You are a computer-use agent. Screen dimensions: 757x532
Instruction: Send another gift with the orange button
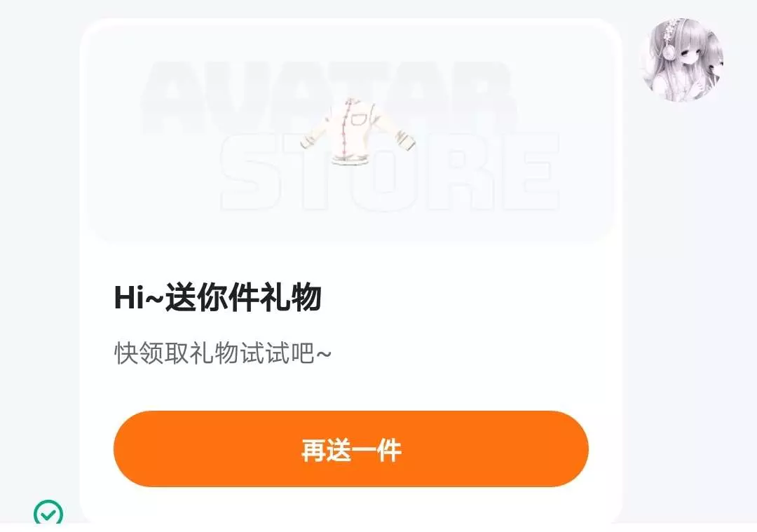(x=351, y=449)
